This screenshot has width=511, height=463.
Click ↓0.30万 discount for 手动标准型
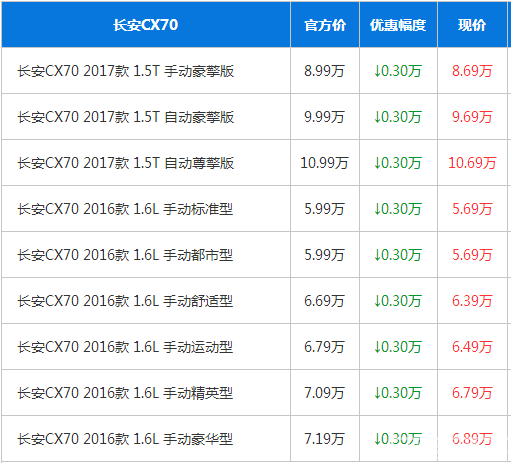pyautogui.click(x=398, y=209)
